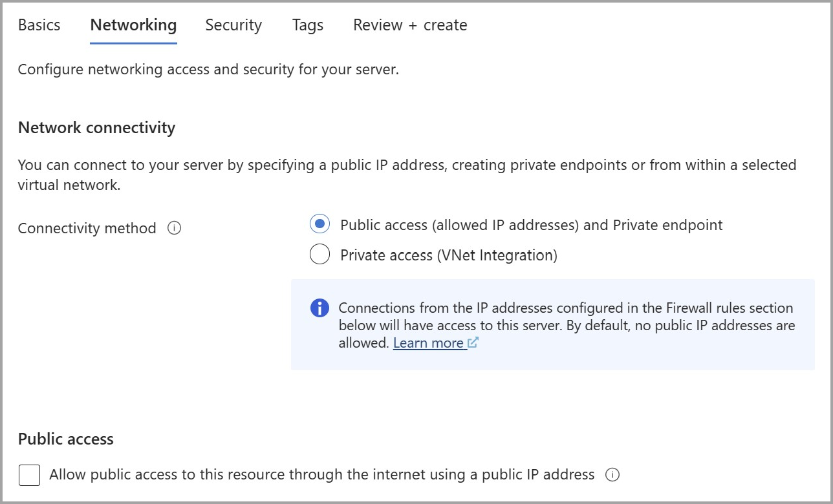Click the 'Allow public access to this resource' label text
The image size is (833, 504).
321,475
